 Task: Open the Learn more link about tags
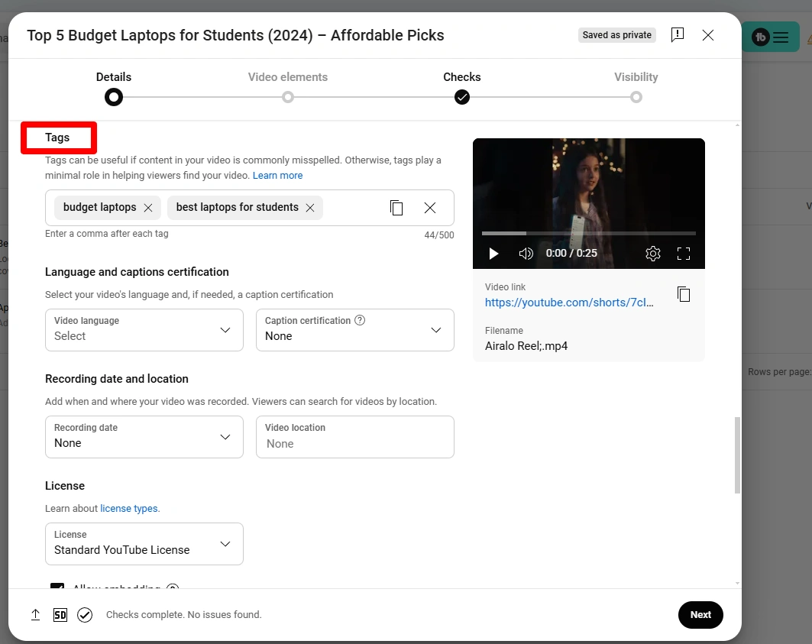(x=277, y=175)
